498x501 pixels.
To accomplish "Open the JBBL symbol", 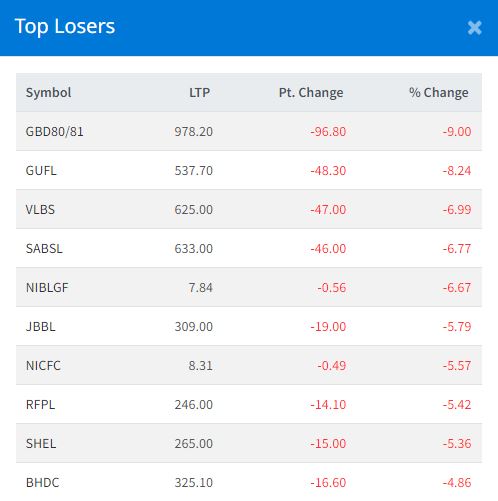I will (x=41, y=327).
